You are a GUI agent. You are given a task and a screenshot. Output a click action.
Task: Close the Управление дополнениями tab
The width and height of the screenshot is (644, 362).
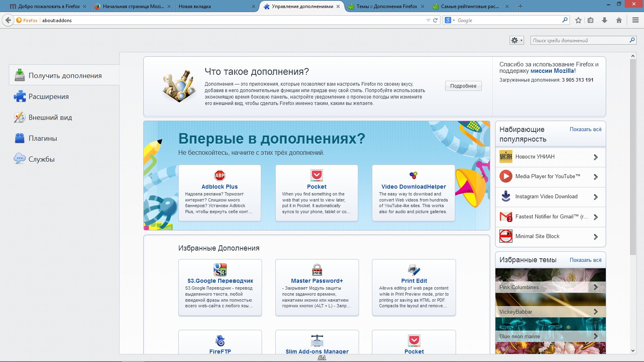tap(338, 6)
